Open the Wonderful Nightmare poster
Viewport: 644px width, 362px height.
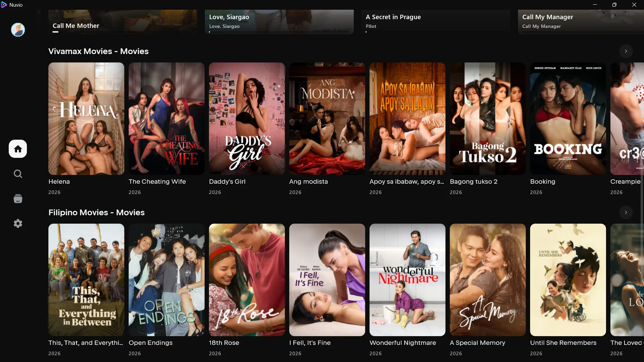[x=407, y=280]
